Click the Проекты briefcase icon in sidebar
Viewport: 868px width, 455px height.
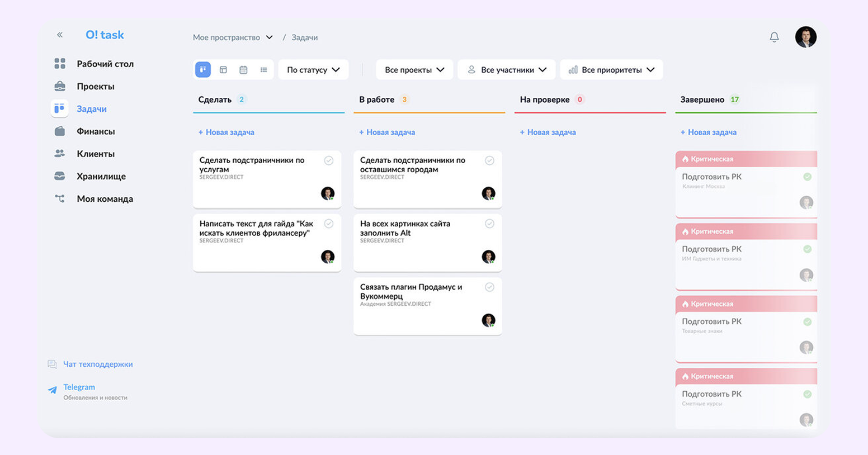(60, 86)
